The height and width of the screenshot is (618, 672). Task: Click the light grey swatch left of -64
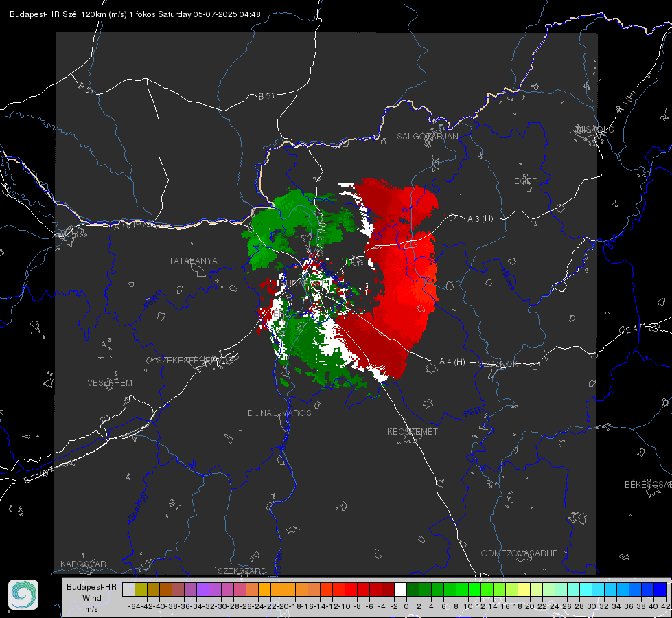click(x=128, y=589)
